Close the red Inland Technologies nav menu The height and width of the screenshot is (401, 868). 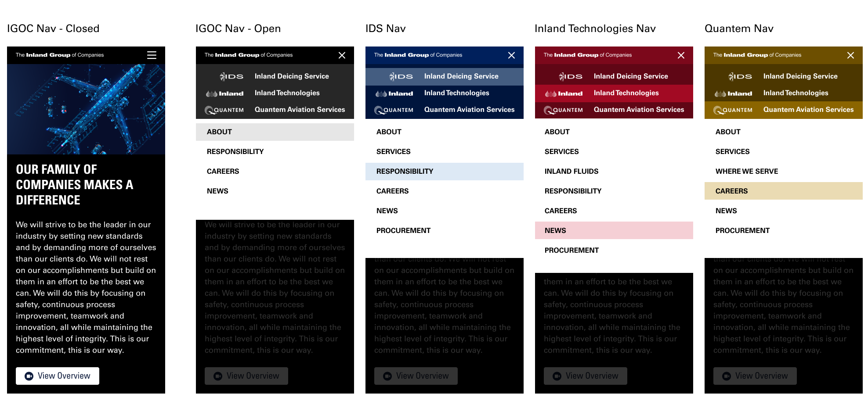click(681, 55)
